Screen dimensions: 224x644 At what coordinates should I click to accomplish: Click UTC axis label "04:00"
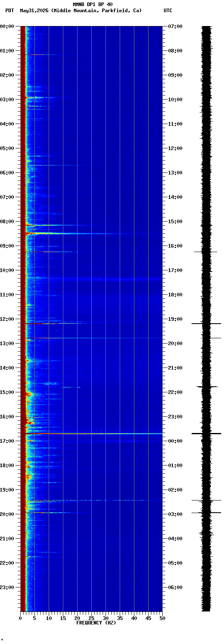[175, 539]
